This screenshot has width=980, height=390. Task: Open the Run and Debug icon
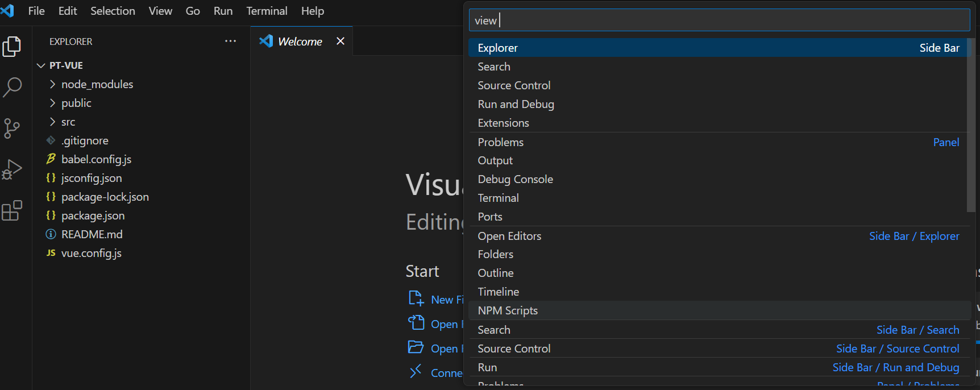(x=12, y=169)
